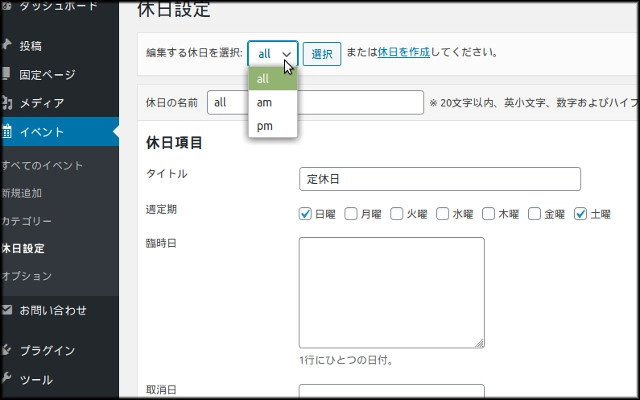Click the dashboard icon beside ダッシュボード

click(6, 6)
